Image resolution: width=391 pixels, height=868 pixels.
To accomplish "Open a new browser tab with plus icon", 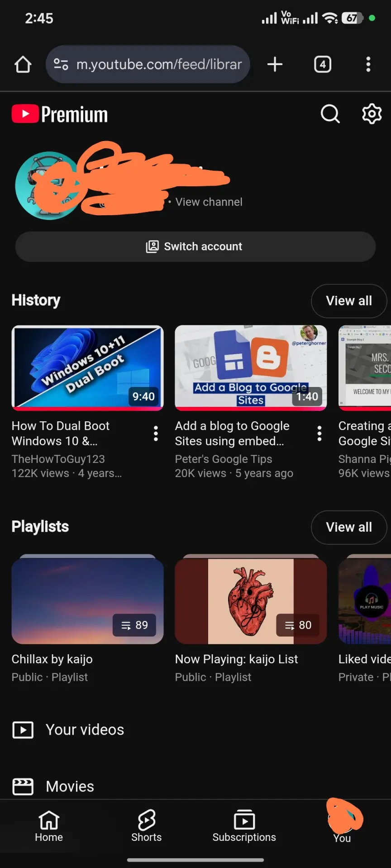I will click(275, 64).
